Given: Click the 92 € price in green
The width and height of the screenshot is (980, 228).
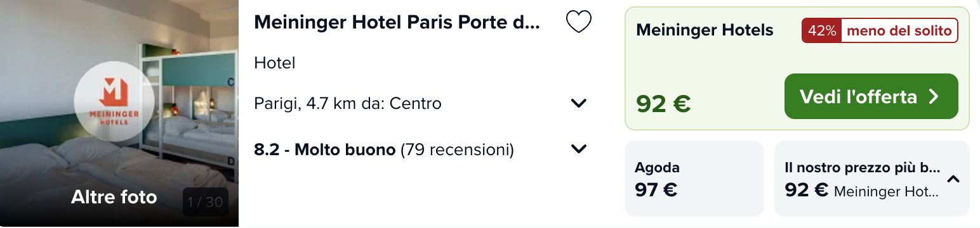Looking at the screenshot, I should pos(663,103).
